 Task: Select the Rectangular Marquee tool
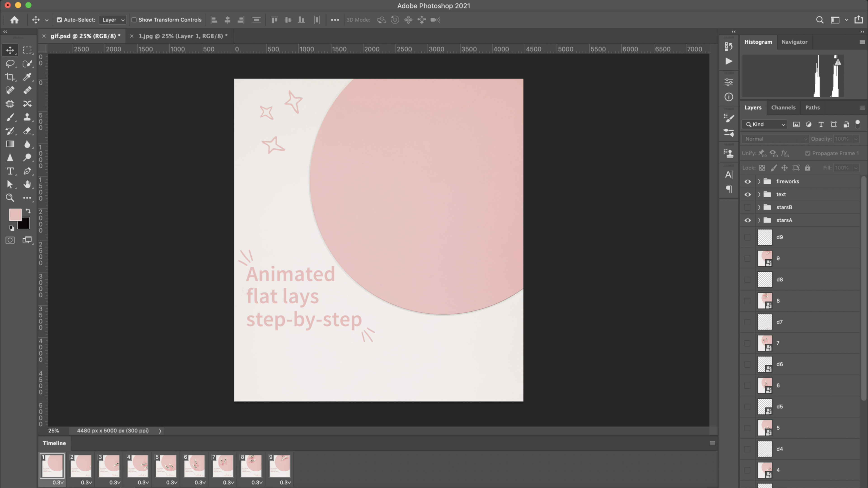(27, 50)
